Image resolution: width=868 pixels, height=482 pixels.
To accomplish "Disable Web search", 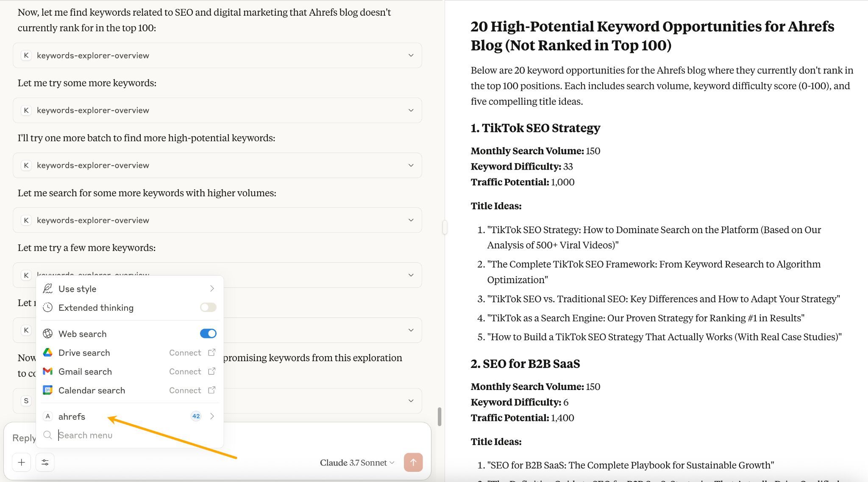I will coord(208,334).
